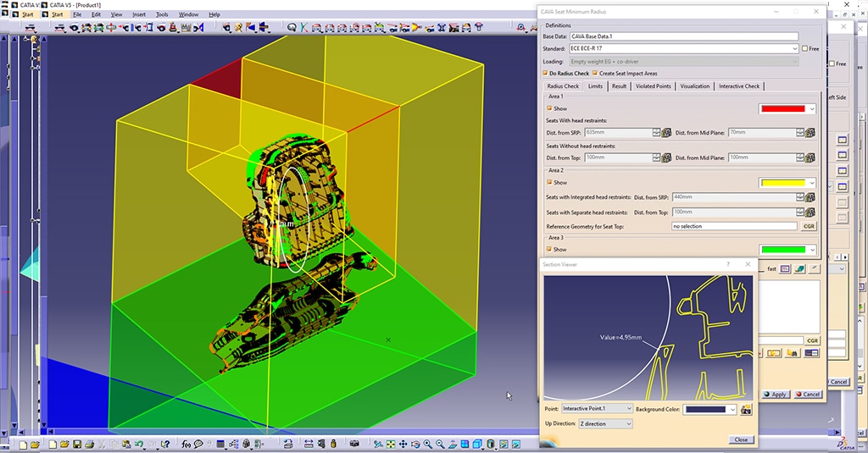Open the Standard ECE-R 17 dropdown
Image resolution: width=868 pixels, height=453 pixels.
(x=795, y=48)
